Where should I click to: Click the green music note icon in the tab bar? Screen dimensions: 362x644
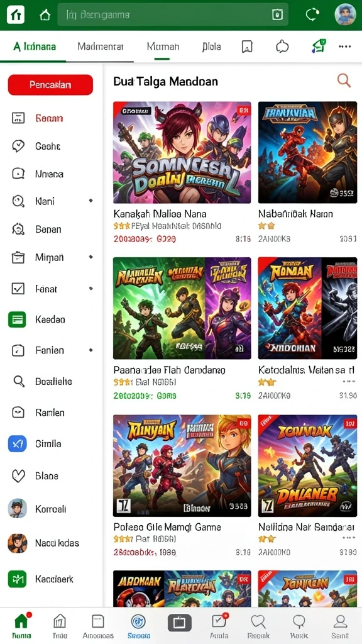319,46
